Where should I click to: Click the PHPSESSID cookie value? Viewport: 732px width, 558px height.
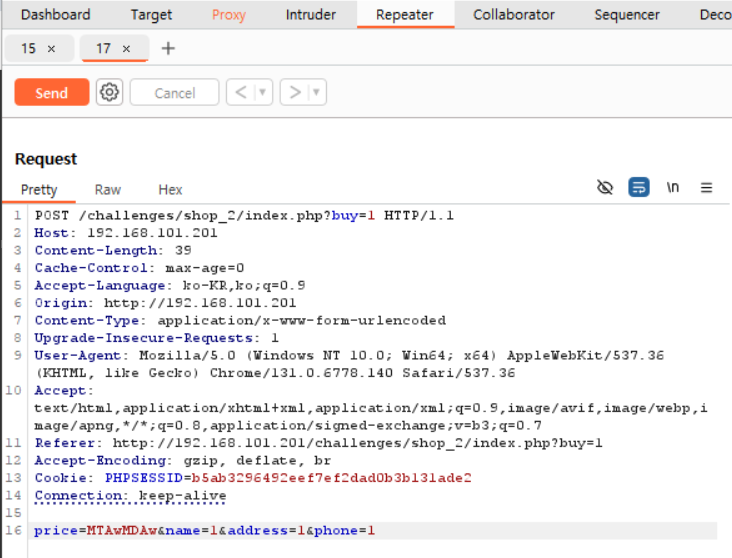(x=331, y=478)
